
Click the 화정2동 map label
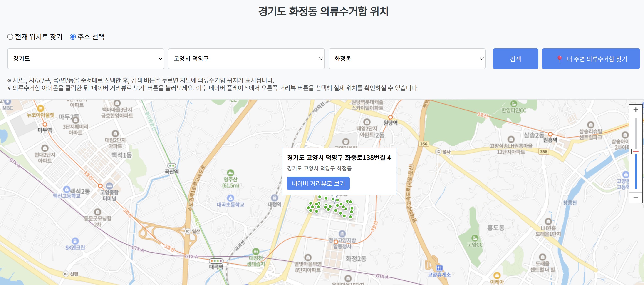coord(356,259)
